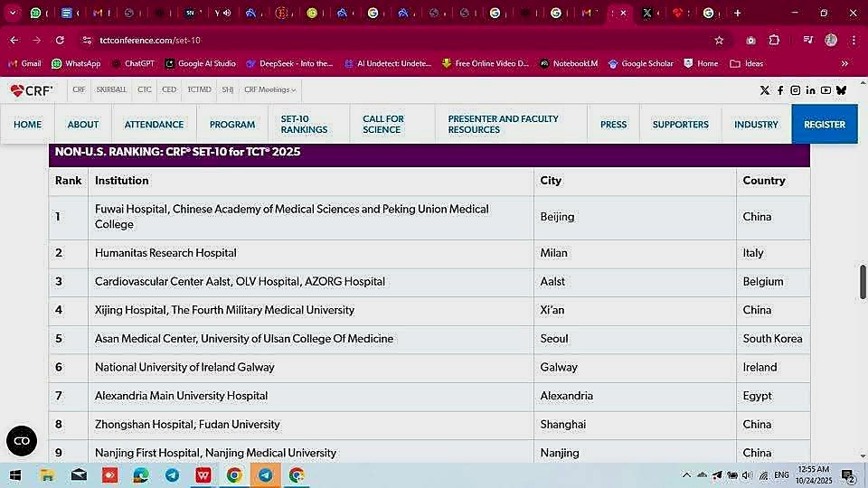Go to the Program menu item
Screen dimensions: 868x488
click(232, 124)
